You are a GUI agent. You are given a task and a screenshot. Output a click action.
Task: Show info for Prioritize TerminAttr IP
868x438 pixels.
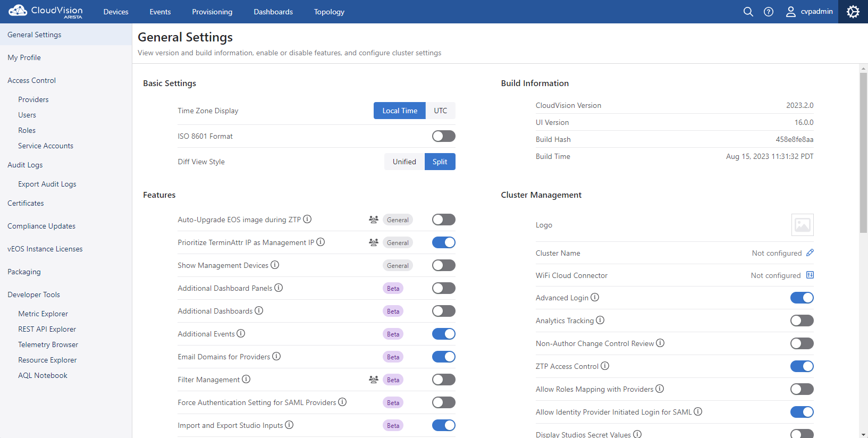point(321,242)
